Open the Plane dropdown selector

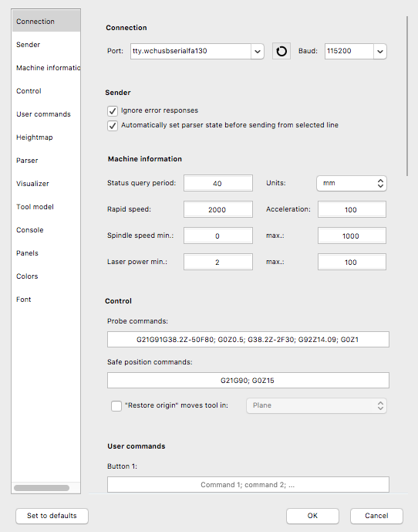click(x=316, y=406)
